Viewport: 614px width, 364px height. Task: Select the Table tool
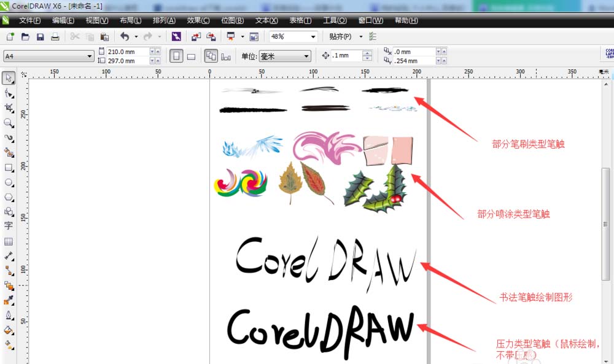tap(8, 241)
